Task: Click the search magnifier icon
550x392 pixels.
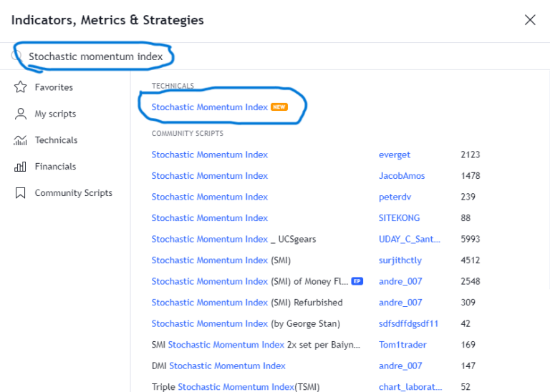Action: [17, 56]
